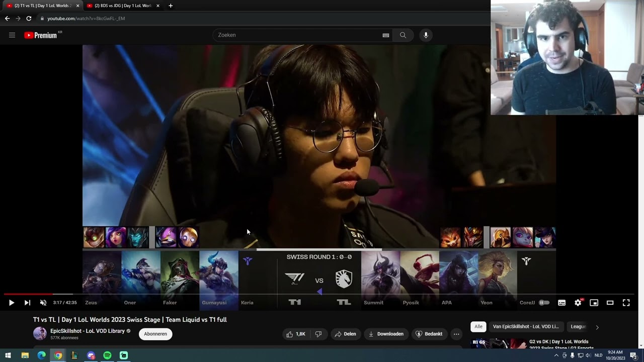This screenshot has width=644, height=362.
Task: Show hidden system tray icons
Action: click(557, 355)
